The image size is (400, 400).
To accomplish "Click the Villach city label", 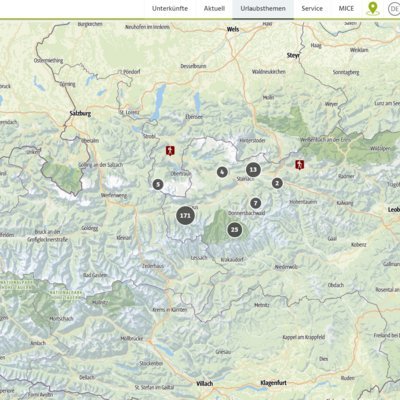I will [205, 384].
